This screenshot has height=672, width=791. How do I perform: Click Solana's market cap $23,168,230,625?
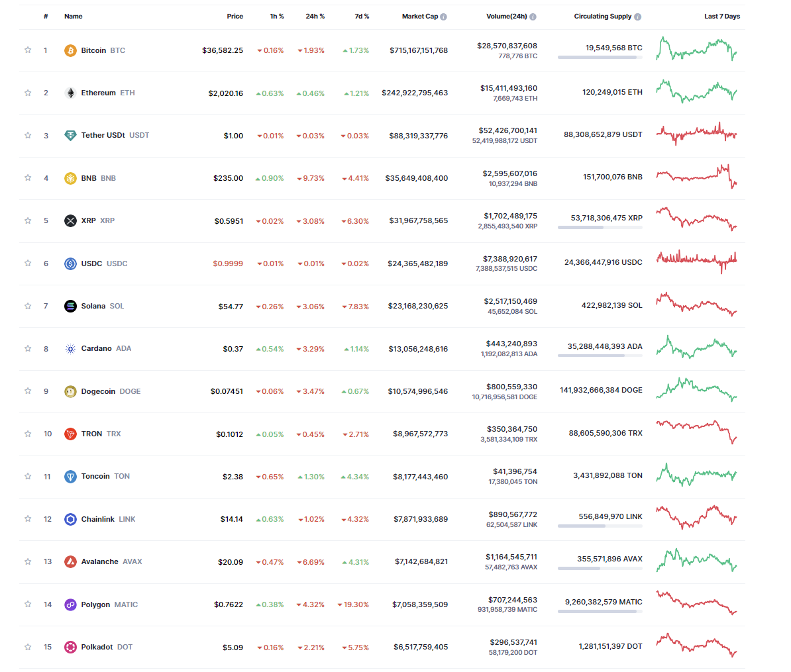pyautogui.click(x=418, y=306)
